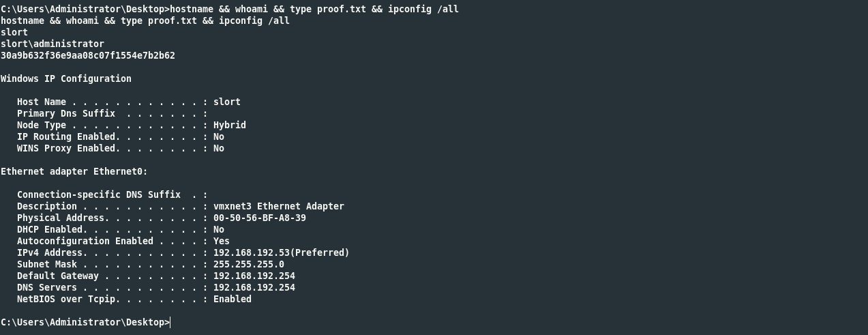The image size is (868, 335).
Task: Click the vmxnet3 Ethernet Adapter description
Action: point(278,206)
